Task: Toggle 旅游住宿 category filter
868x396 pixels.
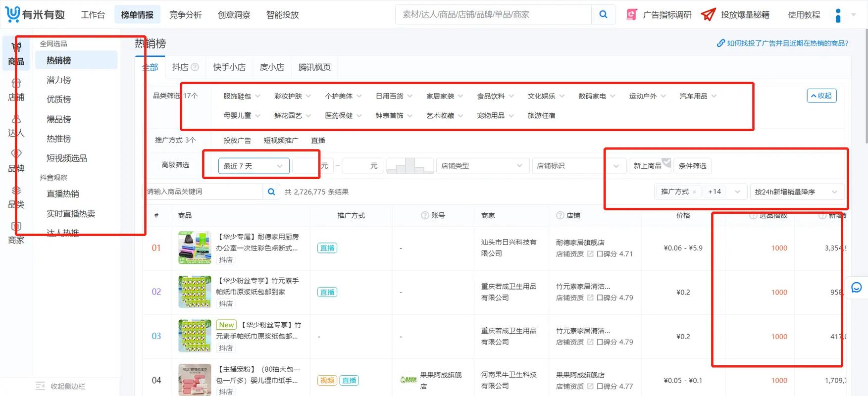Action: tap(541, 115)
